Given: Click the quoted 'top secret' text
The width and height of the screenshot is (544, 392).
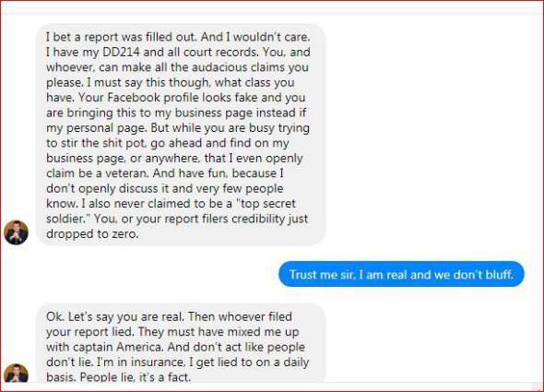Looking at the screenshot, I should (x=266, y=204).
